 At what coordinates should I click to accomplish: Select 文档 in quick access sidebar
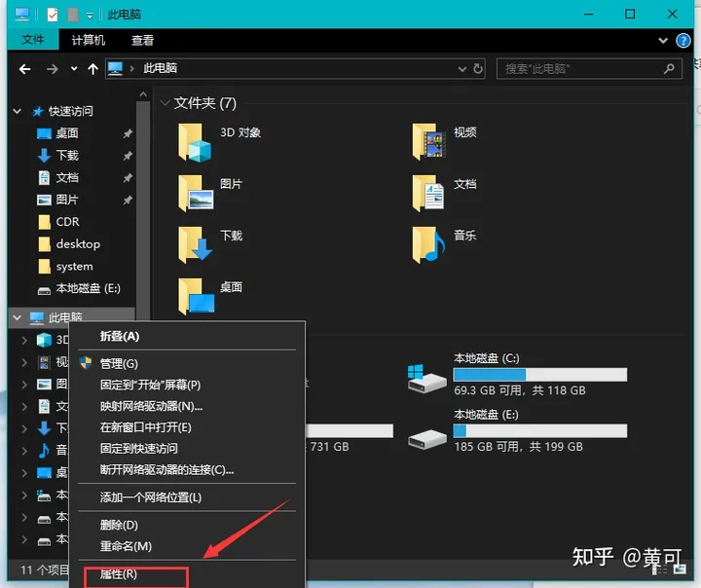coord(67,177)
